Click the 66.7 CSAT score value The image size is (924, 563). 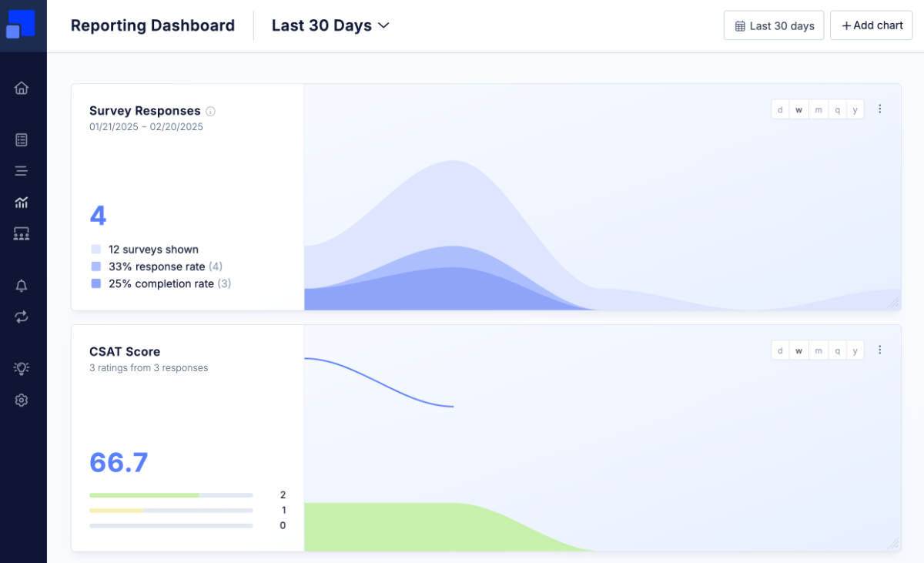pos(119,463)
